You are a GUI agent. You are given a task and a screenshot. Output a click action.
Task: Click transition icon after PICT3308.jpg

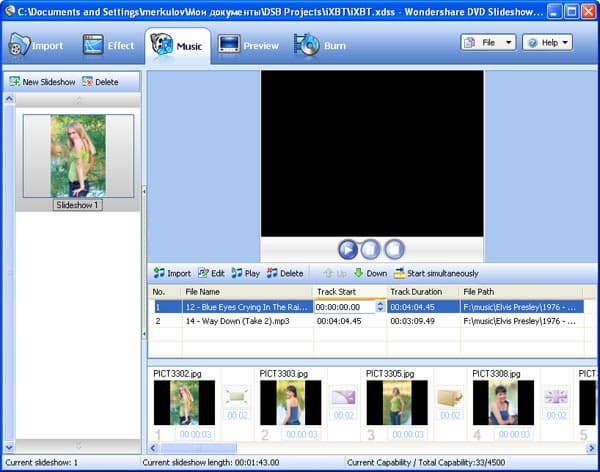(x=556, y=396)
